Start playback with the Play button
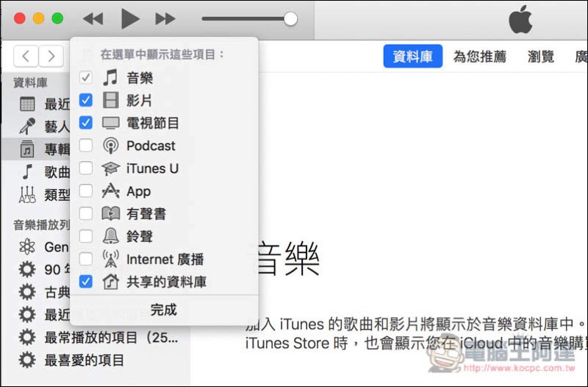This screenshot has width=588, height=387. 130,18
